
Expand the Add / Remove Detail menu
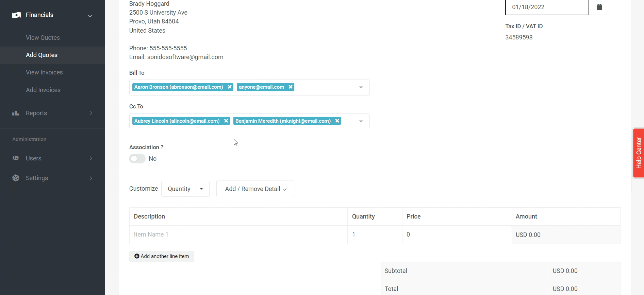255,189
